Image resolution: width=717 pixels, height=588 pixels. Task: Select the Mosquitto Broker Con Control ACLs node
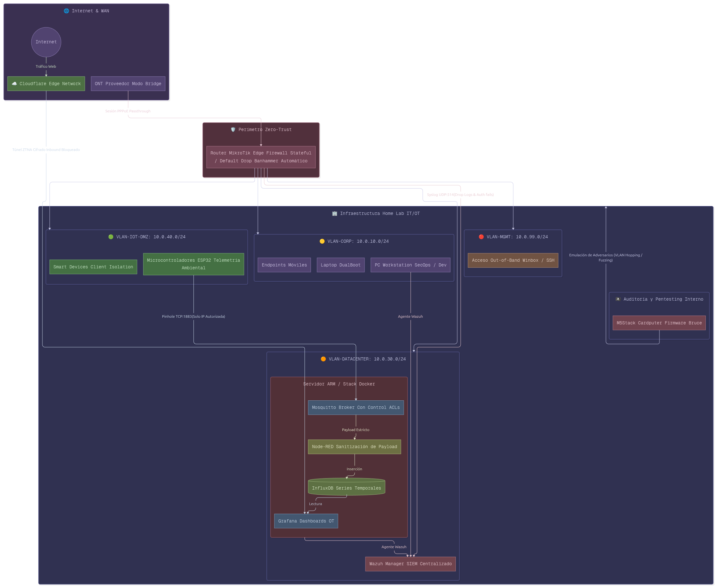356,408
